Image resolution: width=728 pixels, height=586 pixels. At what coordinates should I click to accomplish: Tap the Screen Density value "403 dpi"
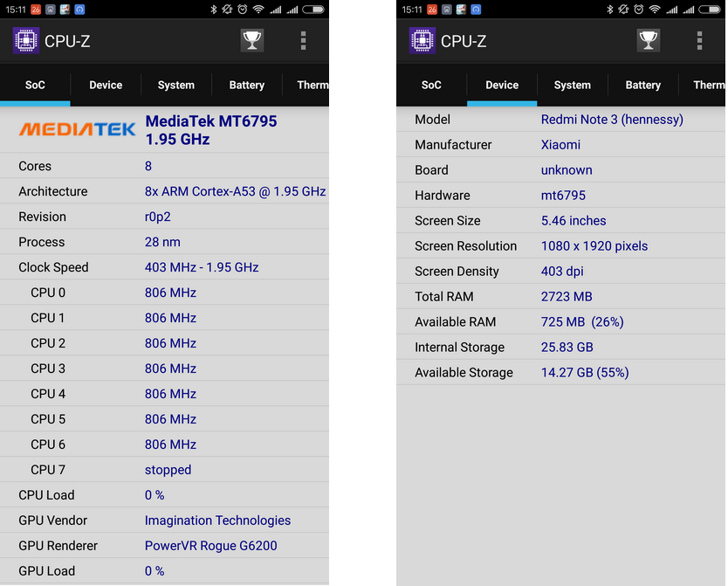(562, 272)
